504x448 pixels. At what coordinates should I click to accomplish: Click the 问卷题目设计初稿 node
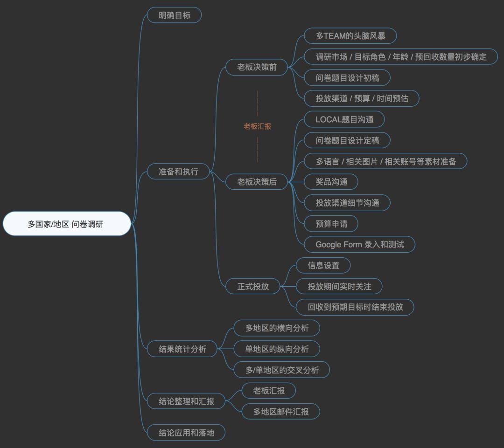pyautogui.click(x=347, y=77)
